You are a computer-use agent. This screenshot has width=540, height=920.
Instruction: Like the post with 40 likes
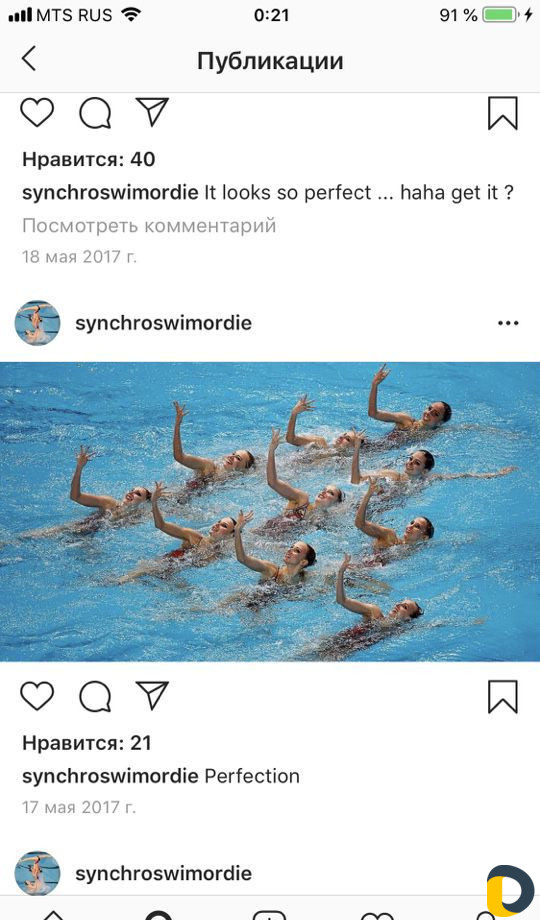click(37, 112)
